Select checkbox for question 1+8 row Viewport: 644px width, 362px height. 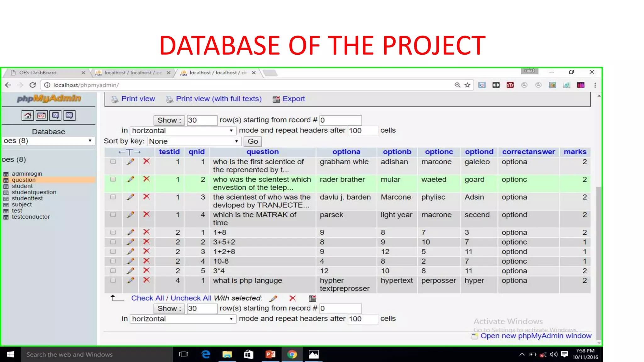[x=113, y=232]
